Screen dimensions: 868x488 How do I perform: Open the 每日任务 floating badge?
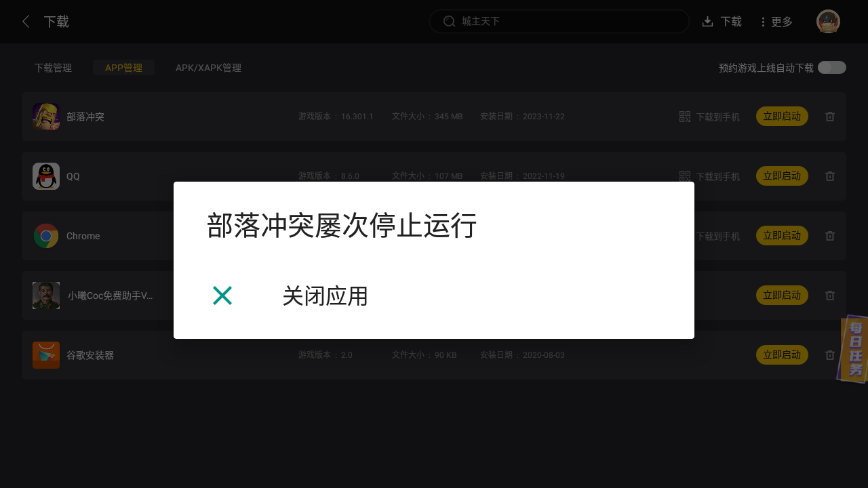854,349
